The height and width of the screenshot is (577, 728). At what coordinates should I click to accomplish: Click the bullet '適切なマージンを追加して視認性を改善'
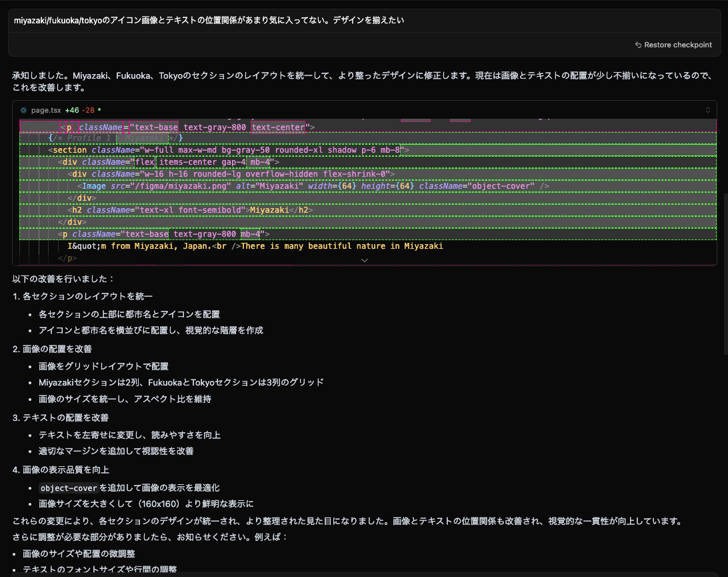point(116,451)
